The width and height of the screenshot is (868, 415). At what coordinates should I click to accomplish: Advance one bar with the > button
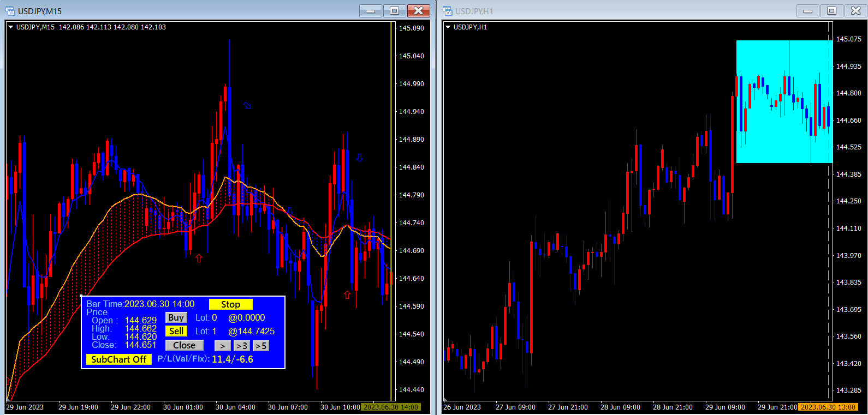(x=222, y=346)
